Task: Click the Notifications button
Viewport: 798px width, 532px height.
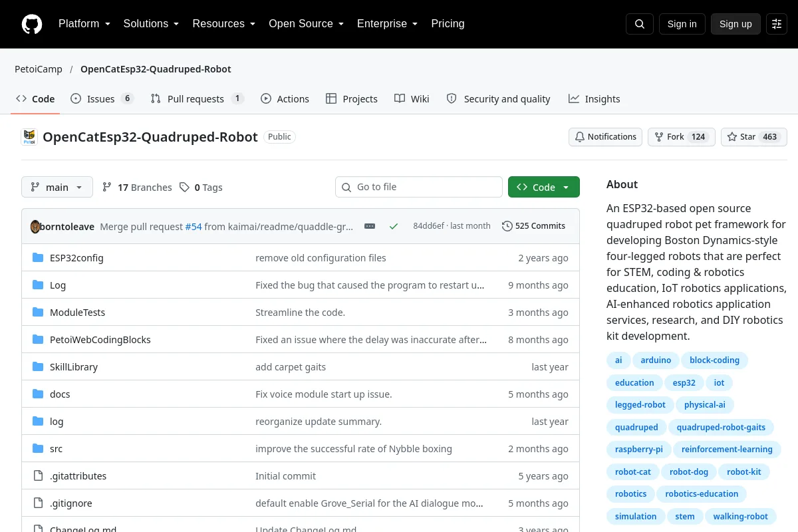Action: click(x=605, y=137)
